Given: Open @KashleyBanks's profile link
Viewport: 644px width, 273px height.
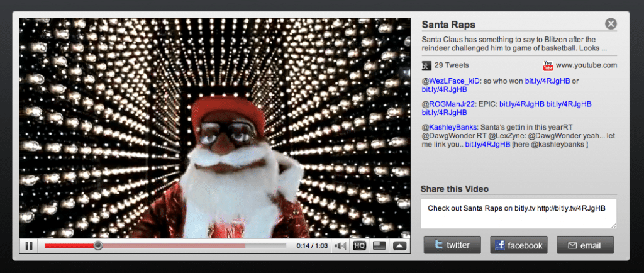Looking at the screenshot, I should [450, 127].
